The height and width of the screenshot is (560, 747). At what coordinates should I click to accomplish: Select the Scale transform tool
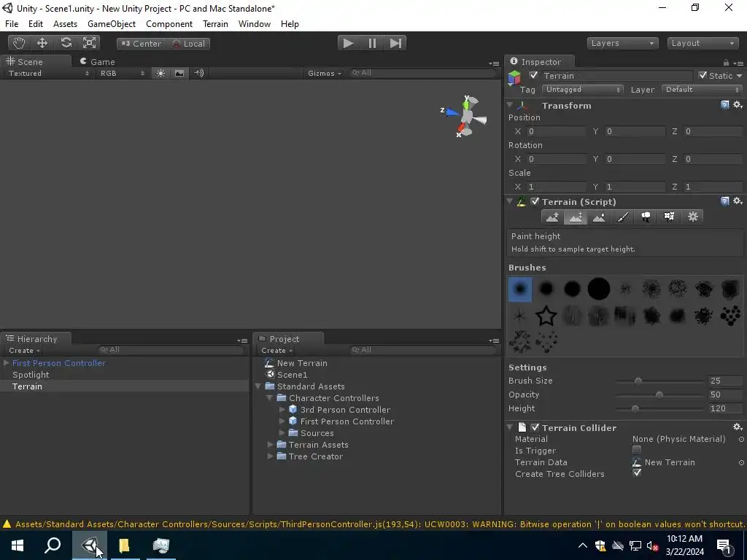89,43
